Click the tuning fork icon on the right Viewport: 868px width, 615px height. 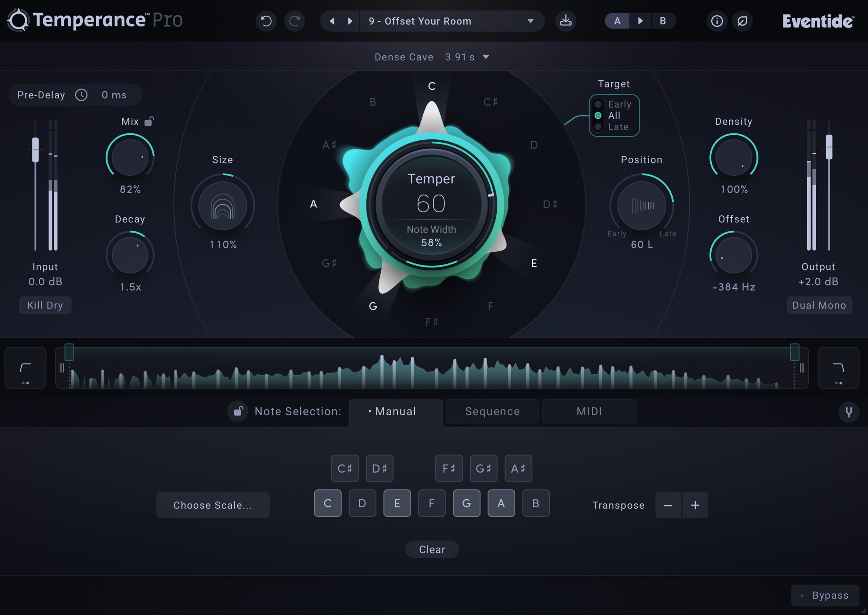tap(849, 412)
